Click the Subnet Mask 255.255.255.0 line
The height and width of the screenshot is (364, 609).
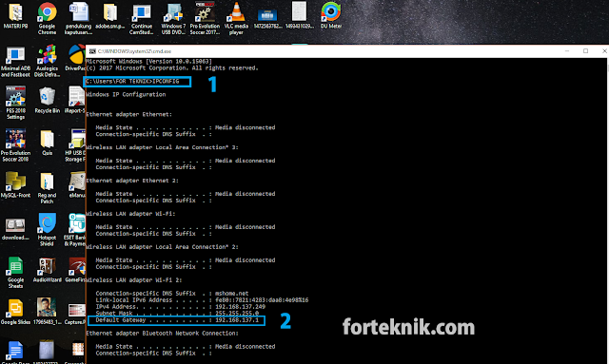click(x=177, y=314)
